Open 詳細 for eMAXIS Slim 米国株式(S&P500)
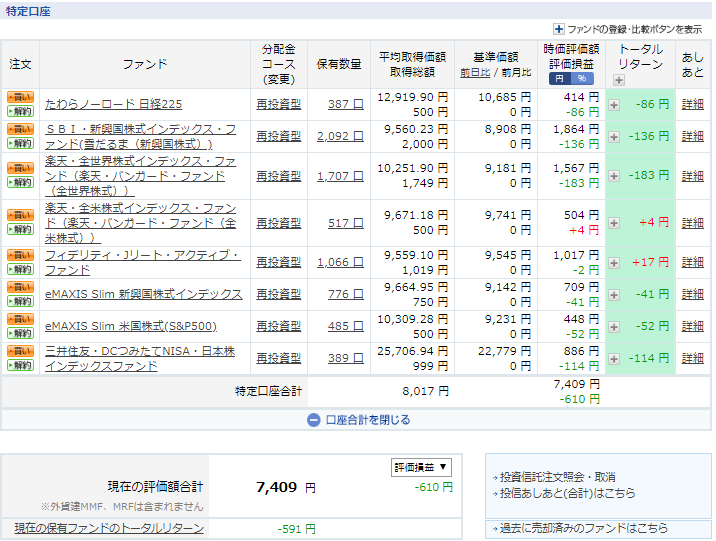 (x=693, y=326)
